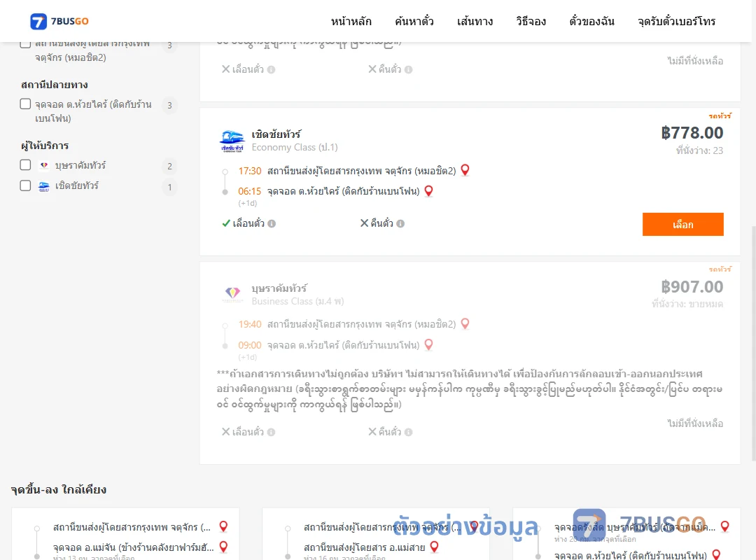This screenshot has height=560, width=756.
Task: Click ที่นั่งว่าง: ขายหมด sold out label
Action: pyautogui.click(x=687, y=304)
